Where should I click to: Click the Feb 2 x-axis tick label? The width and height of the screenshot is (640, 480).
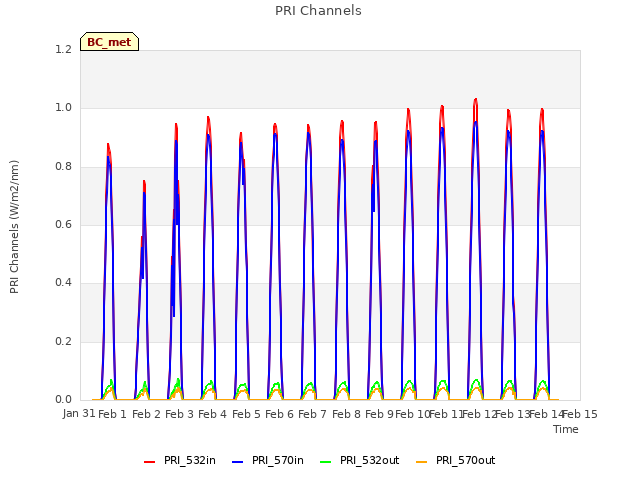(146, 414)
